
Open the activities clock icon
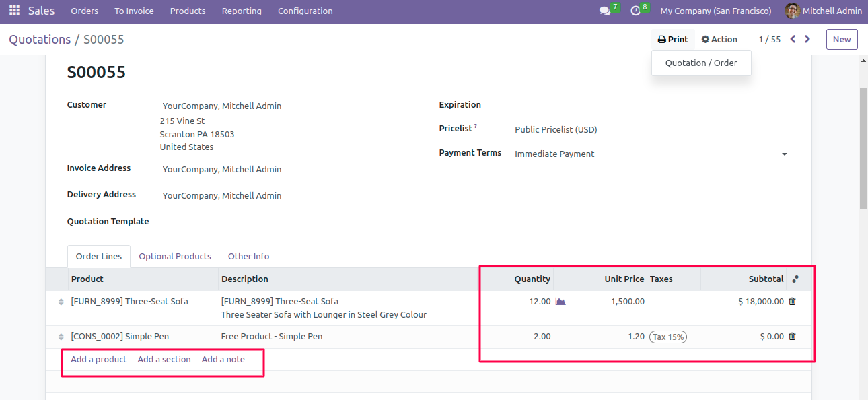tap(635, 11)
